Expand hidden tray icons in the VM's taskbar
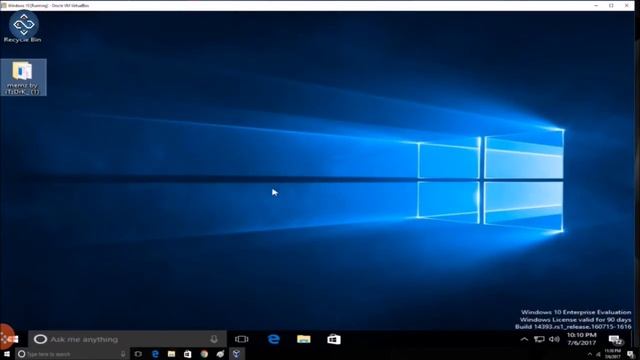Image resolution: width=640 pixels, height=360 pixels. (x=524, y=339)
